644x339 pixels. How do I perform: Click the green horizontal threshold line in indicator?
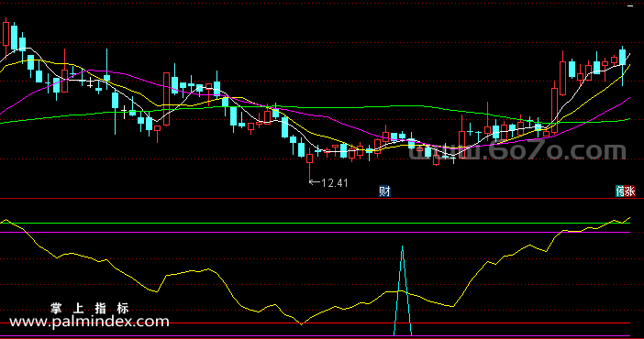pos(315,224)
